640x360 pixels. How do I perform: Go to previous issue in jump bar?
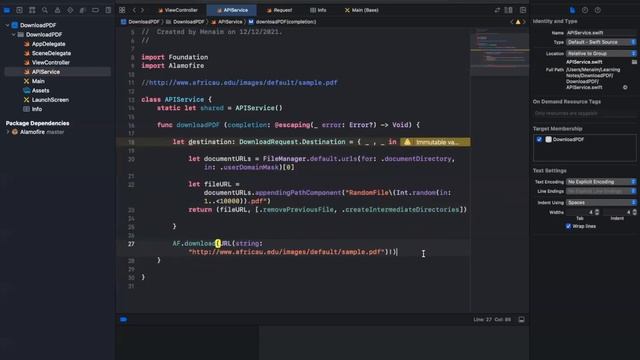coord(511,22)
